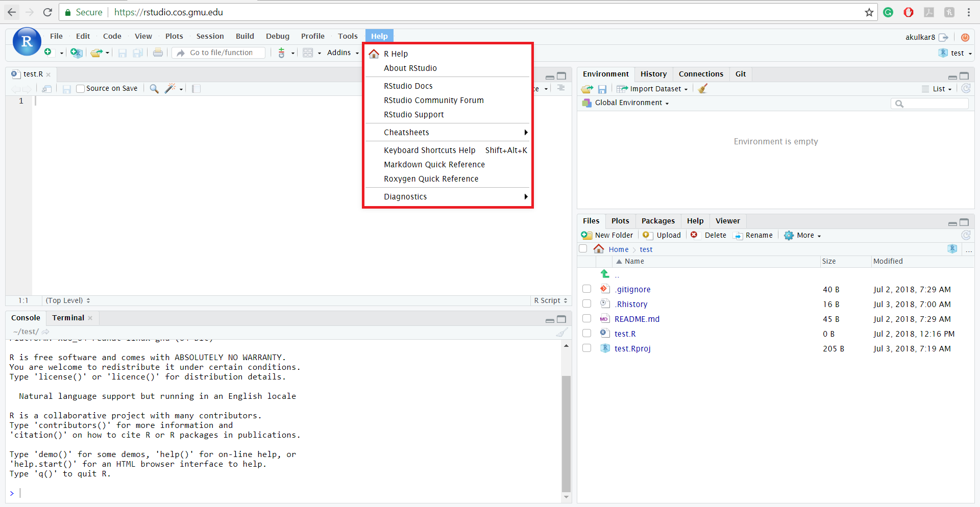Click the browser address bar URL

(x=168, y=12)
